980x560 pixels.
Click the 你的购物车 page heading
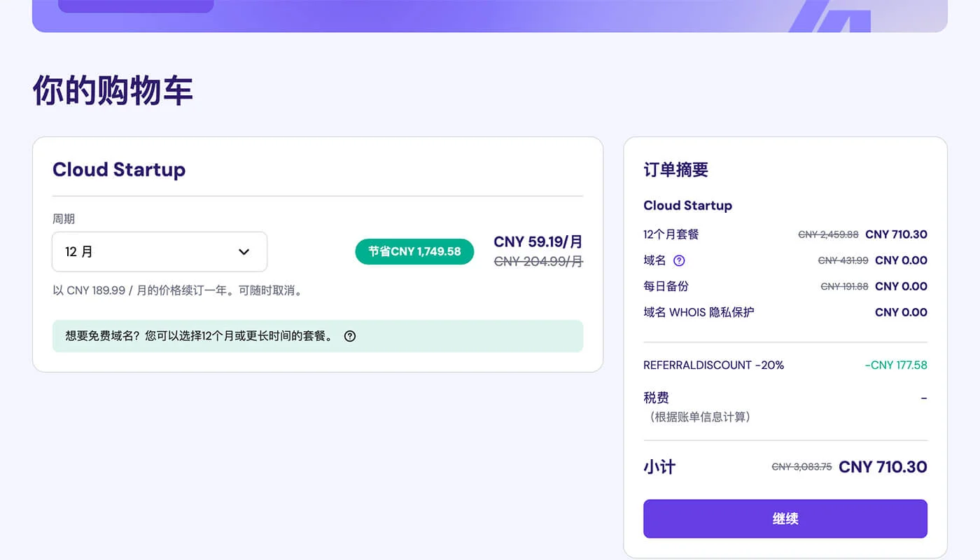tap(112, 90)
